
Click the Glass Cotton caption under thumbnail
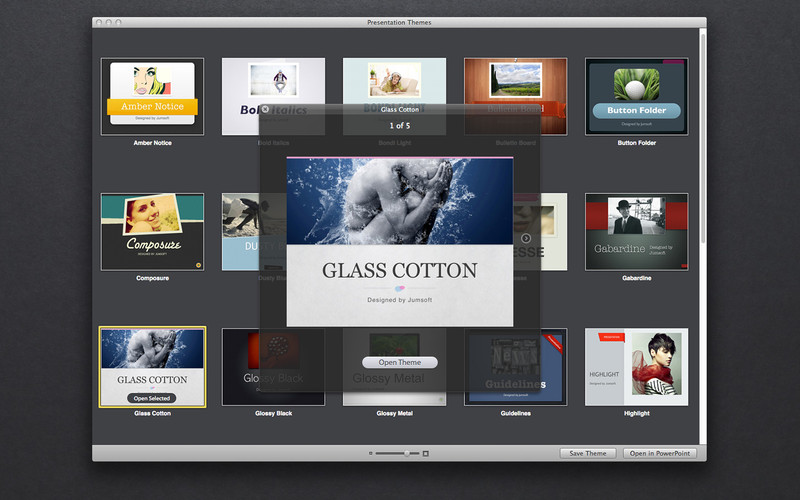click(152, 413)
